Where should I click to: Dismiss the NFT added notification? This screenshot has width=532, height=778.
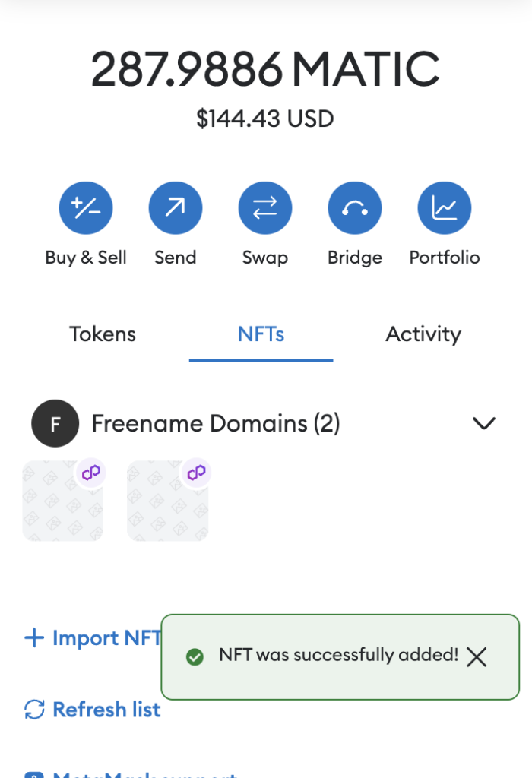(x=477, y=657)
